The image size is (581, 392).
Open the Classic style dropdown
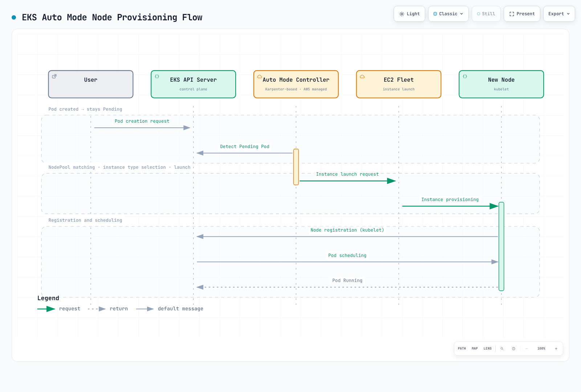coord(448,14)
